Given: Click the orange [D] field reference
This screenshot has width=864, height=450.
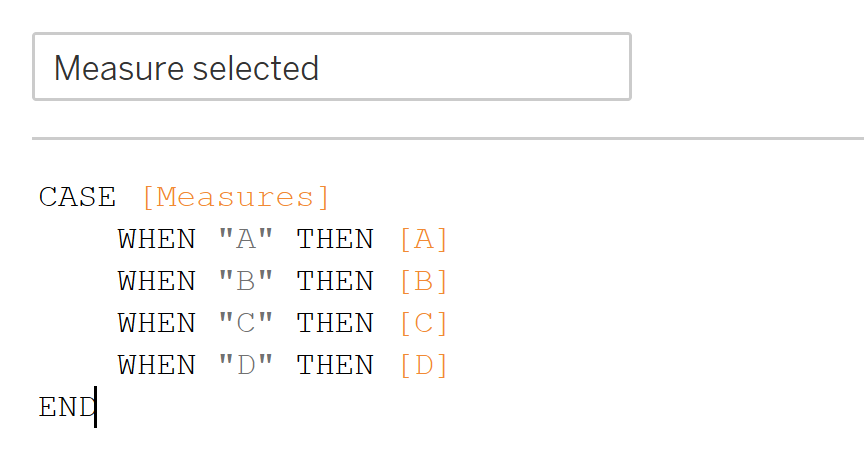Looking at the screenshot, I should click(x=424, y=365).
